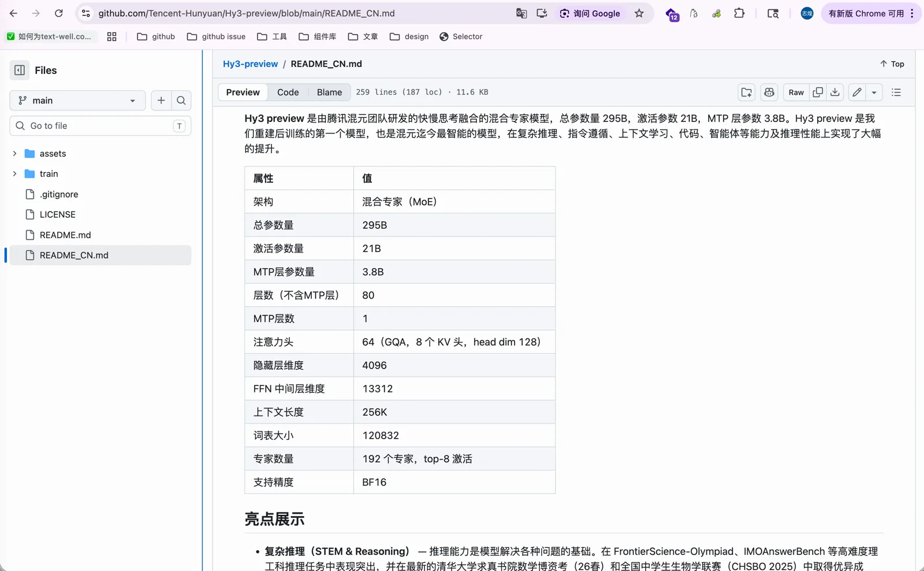Copy raw file contents icon
The height and width of the screenshot is (571, 924).
tap(818, 92)
